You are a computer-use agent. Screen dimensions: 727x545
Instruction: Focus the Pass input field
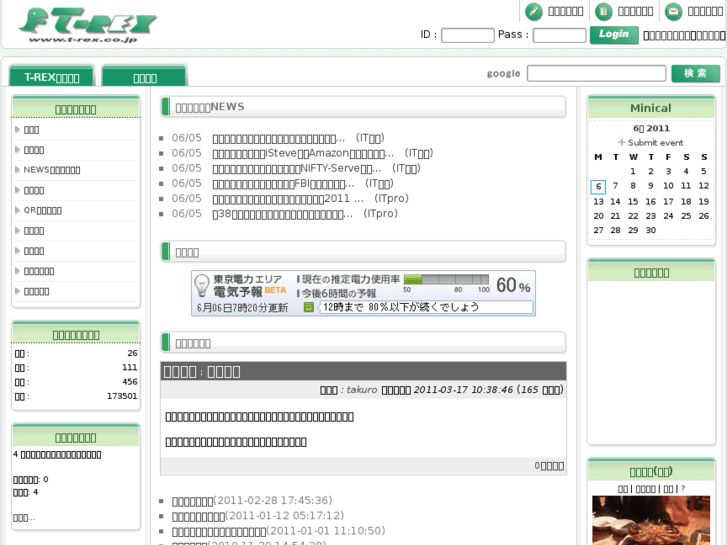559,35
